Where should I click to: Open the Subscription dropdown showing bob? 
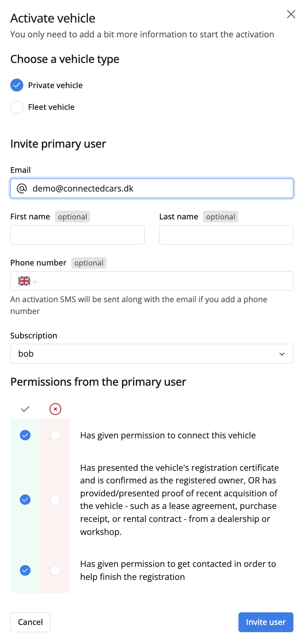pos(151,354)
